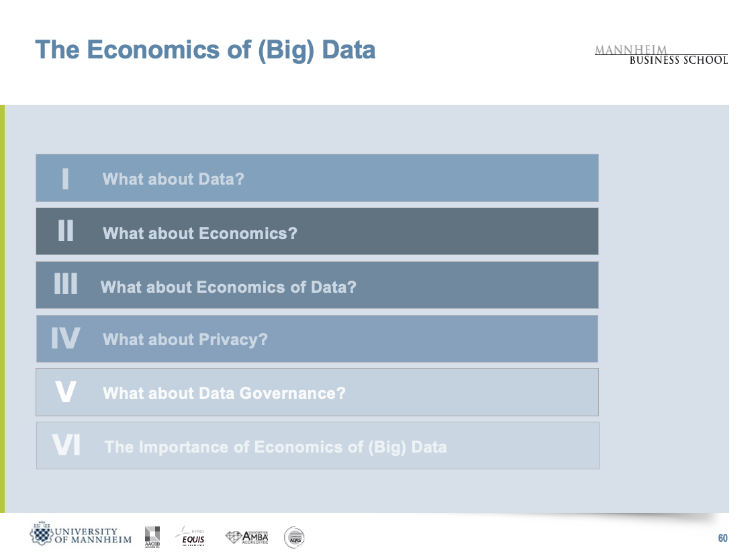
Task: Click the AMBA accredited logo
Action: click(x=247, y=536)
